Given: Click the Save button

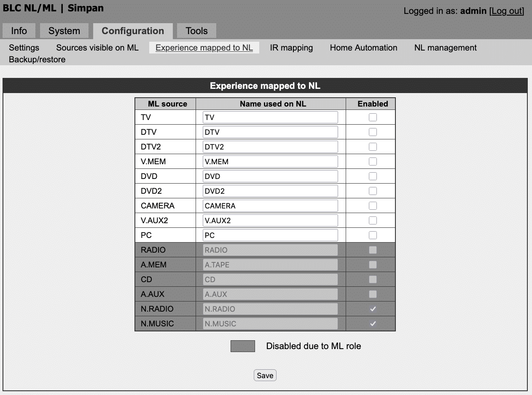Looking at the screenshot, I should tap(265, 375).
